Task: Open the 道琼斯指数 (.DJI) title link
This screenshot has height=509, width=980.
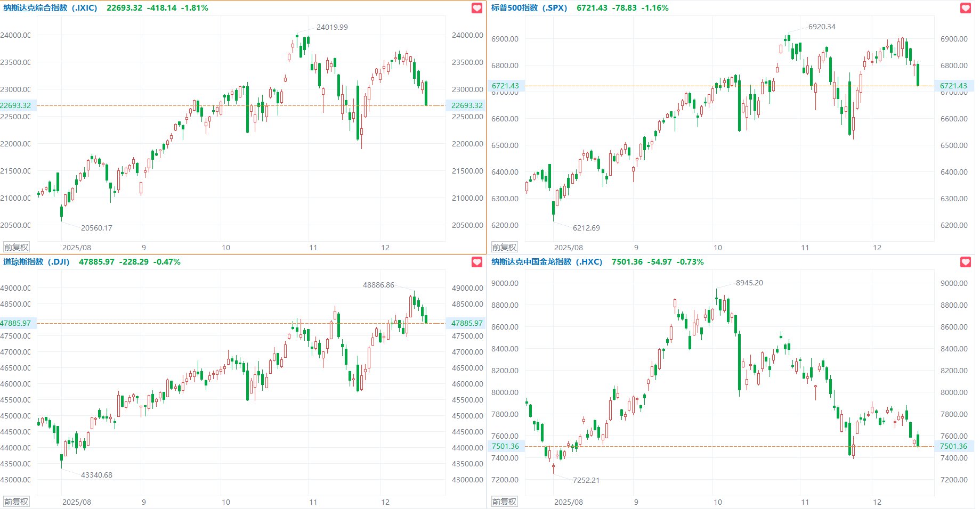Action: (x=36, y=262)
